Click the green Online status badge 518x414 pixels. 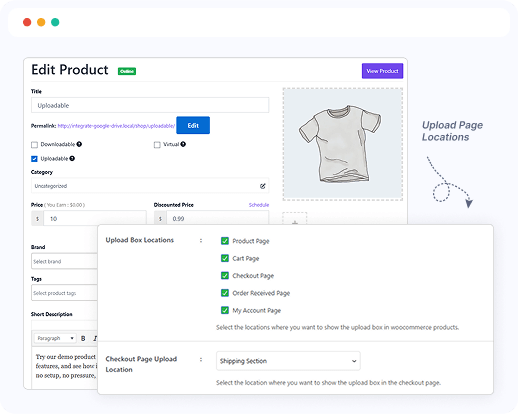pyautogui.click(x=127, y=71)
